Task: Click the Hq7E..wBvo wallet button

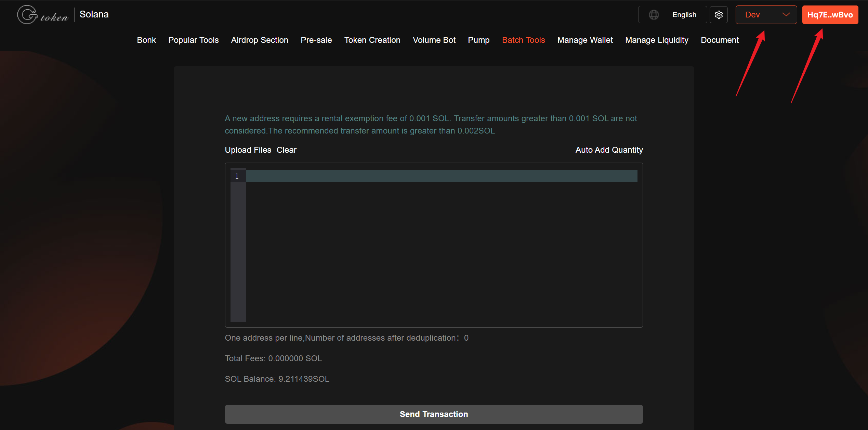Action: tap(830, 15)
